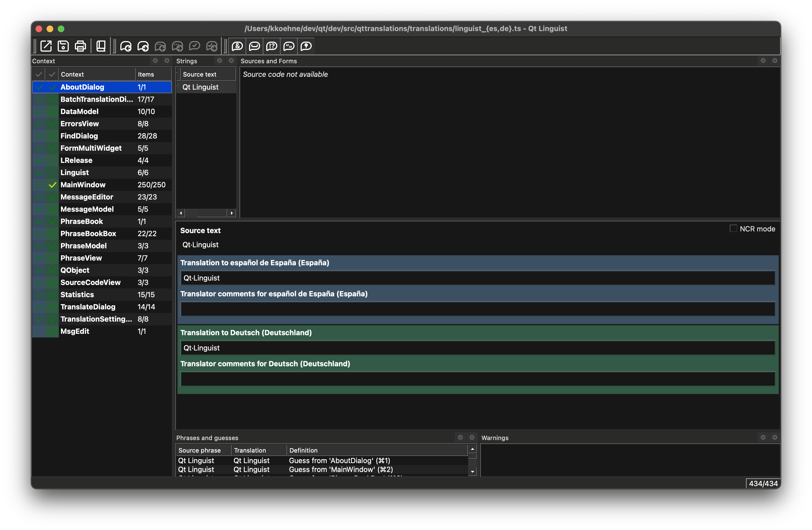Viewport: 812px width, 530px height.
Task: Select the PhraseBookBox context
Action: (x=102, y=234)
